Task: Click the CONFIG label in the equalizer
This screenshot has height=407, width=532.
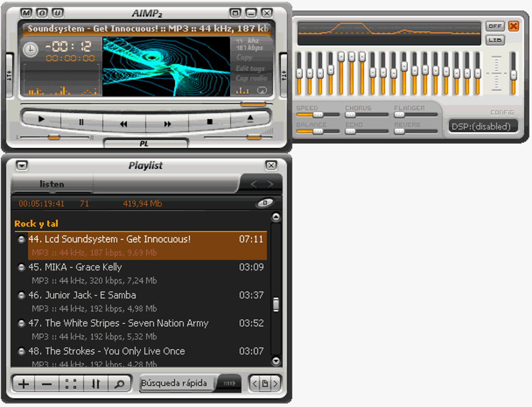Action: tap(502, 112)
